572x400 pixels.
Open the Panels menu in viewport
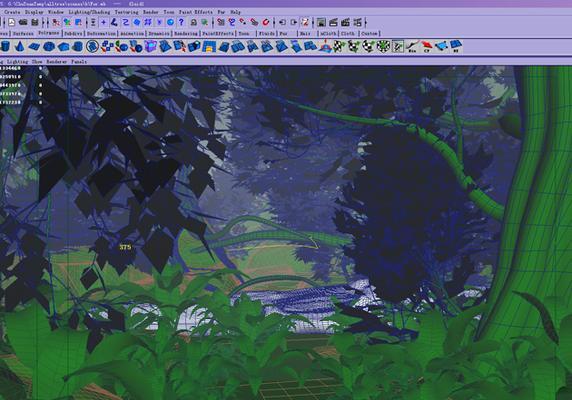tap(79, 62)
